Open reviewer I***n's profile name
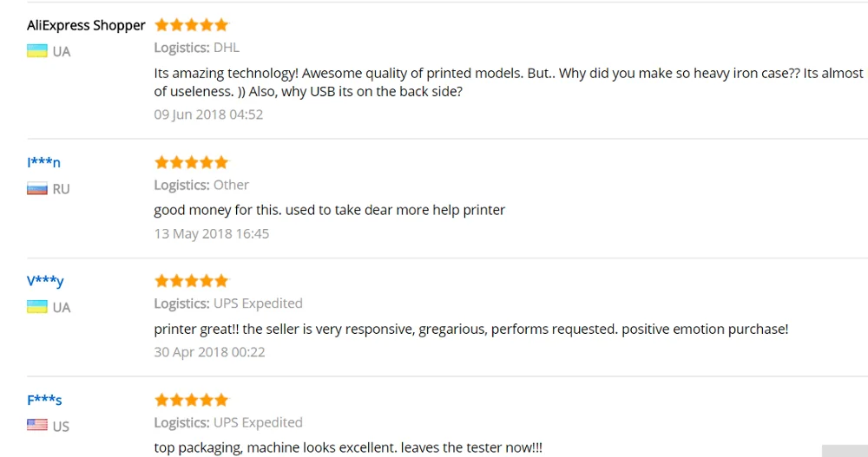 pos(43,162)
